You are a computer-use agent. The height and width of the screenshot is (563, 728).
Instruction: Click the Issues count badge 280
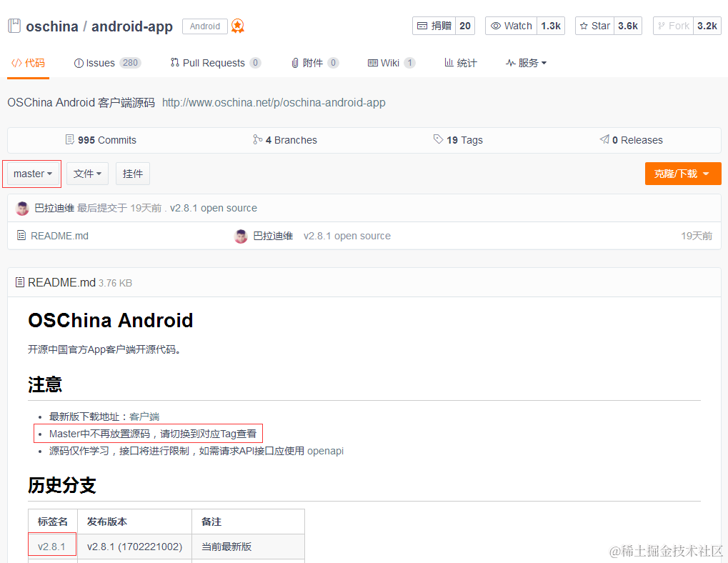[131, 63]
